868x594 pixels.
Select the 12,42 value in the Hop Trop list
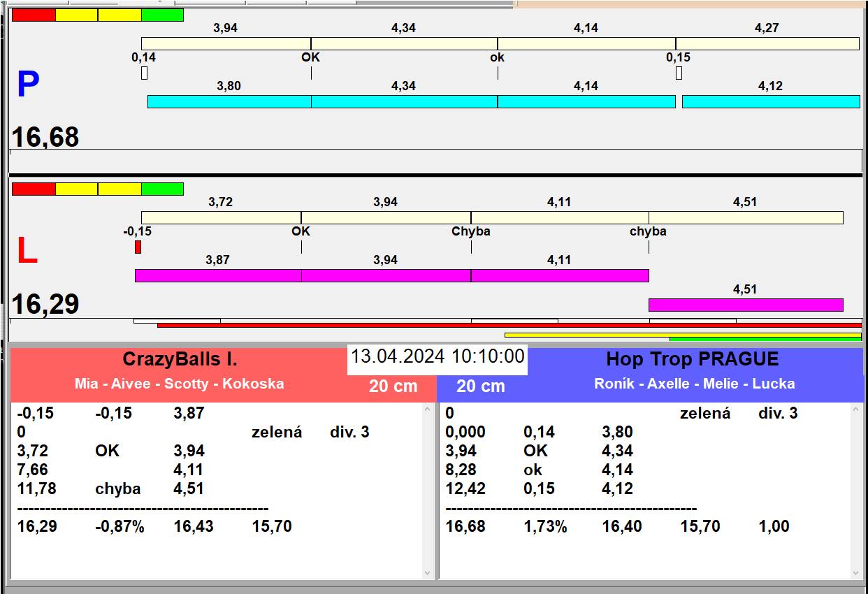(x=465, y=488)
